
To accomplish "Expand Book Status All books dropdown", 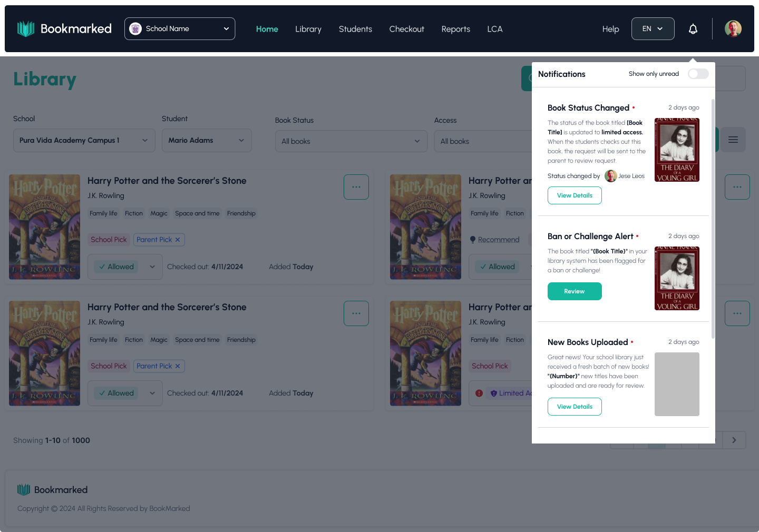I will [351, 141].
